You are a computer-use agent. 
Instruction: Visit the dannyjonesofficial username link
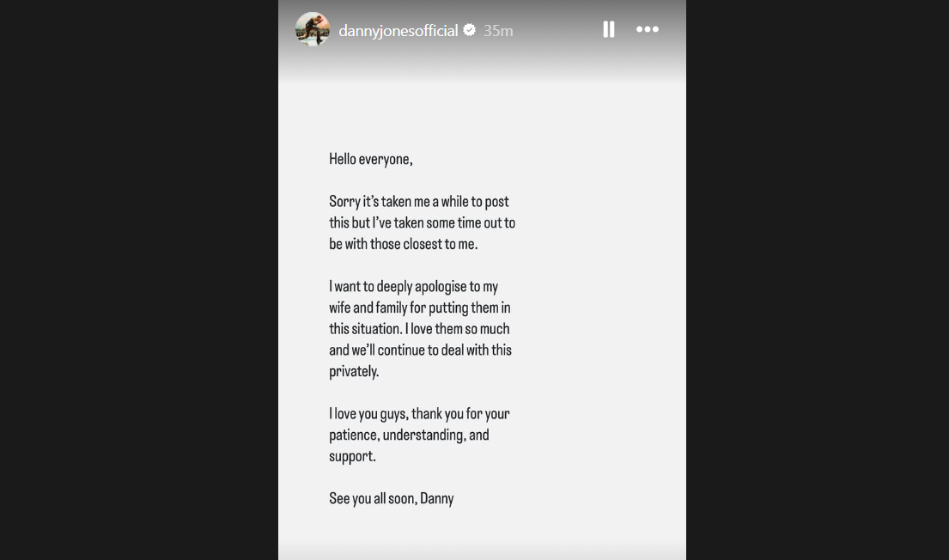[x=398, y=31]
